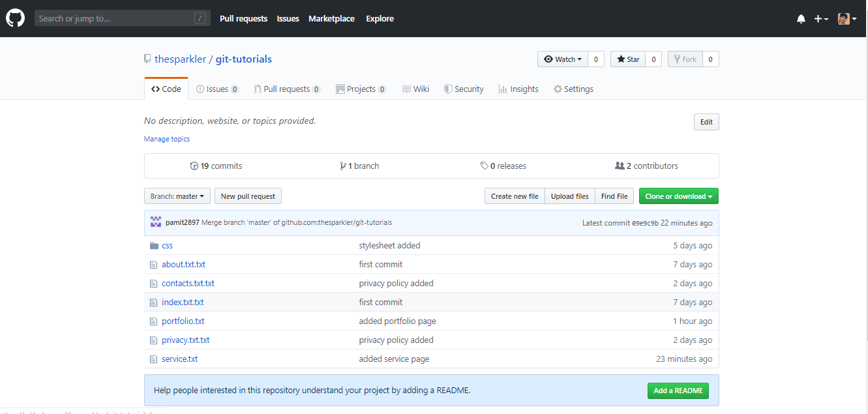Open the privacy.txt.txt file
868x414 pixels.
click(186, 340)
